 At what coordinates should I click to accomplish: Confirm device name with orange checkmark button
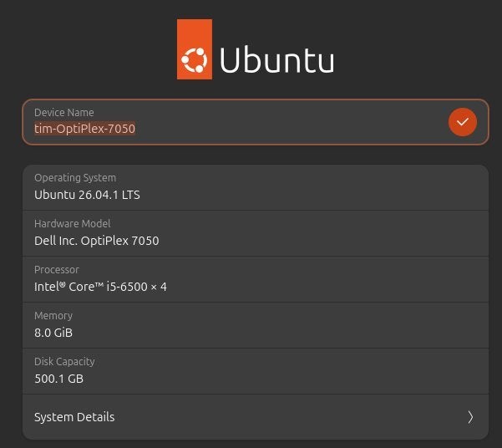(462, 122)
